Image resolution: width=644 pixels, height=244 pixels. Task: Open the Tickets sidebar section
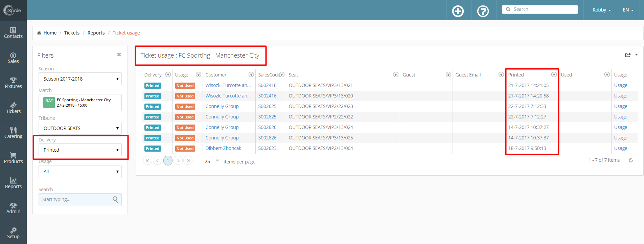[13, 108]
